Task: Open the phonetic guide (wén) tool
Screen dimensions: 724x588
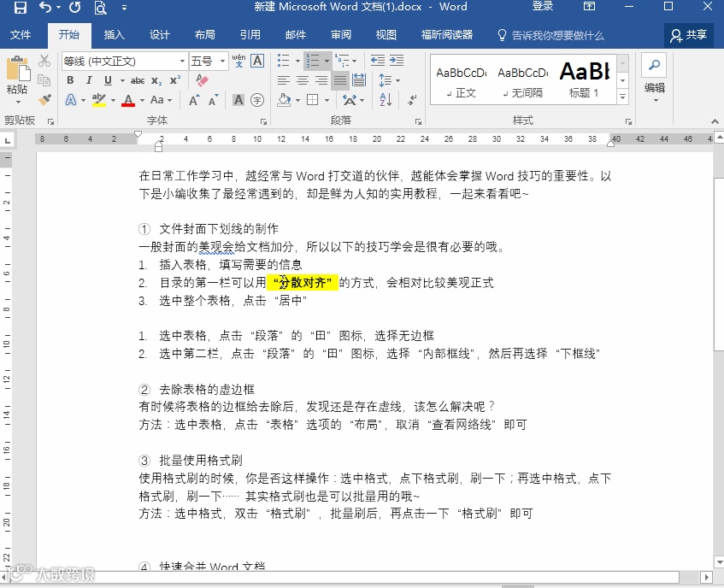Action: (x=238, y=61)
